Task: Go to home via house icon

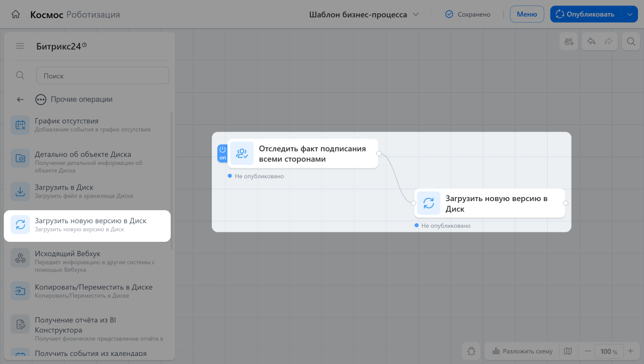Action: [x=16, y=15]
